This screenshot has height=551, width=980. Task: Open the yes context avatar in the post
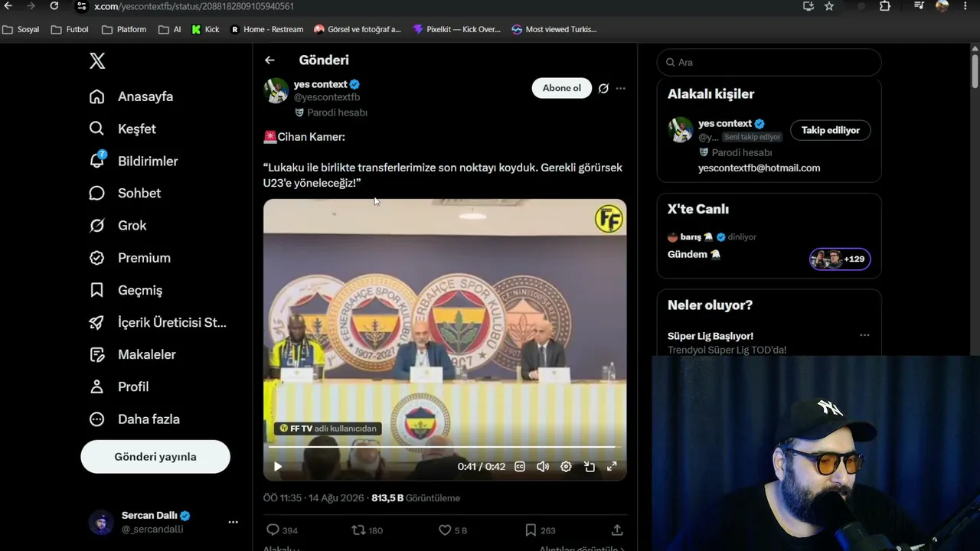(276, 90)
